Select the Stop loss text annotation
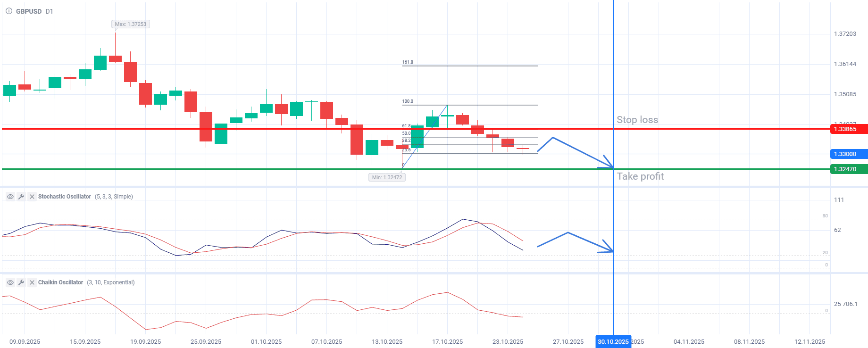 click(x=637, y=120)
